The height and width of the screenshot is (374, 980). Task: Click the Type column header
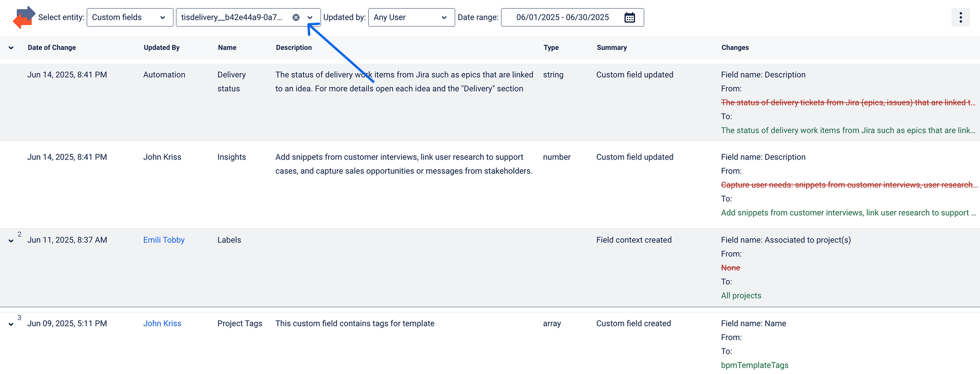(551, 48)
